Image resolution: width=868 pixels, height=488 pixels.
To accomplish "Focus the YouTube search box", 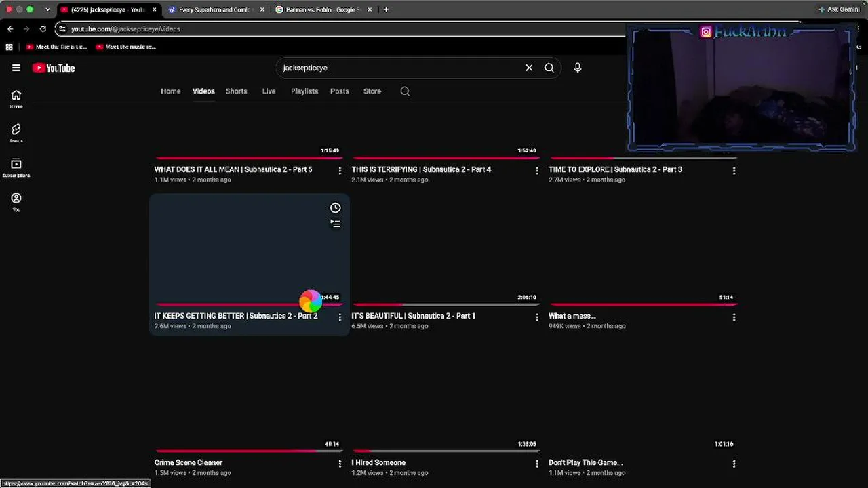I will click(400, 68).
